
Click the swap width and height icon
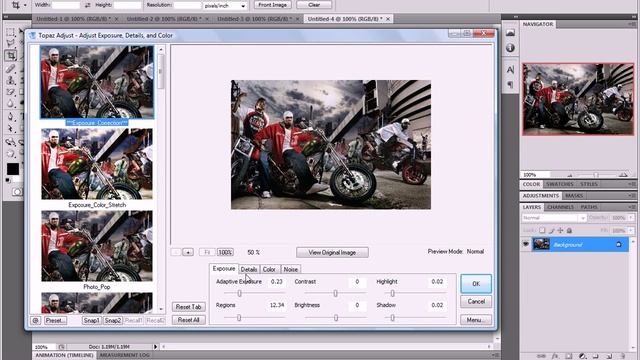(x=88, y=5)
